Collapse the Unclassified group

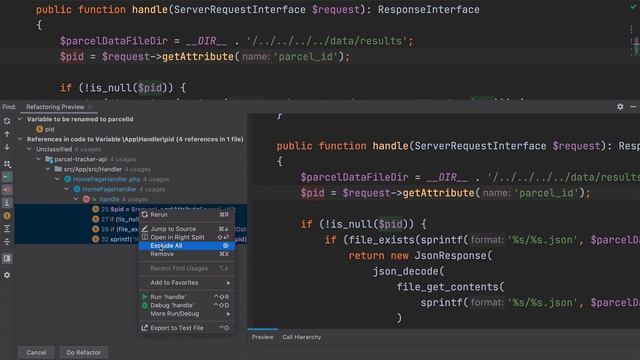coord(29,149)
